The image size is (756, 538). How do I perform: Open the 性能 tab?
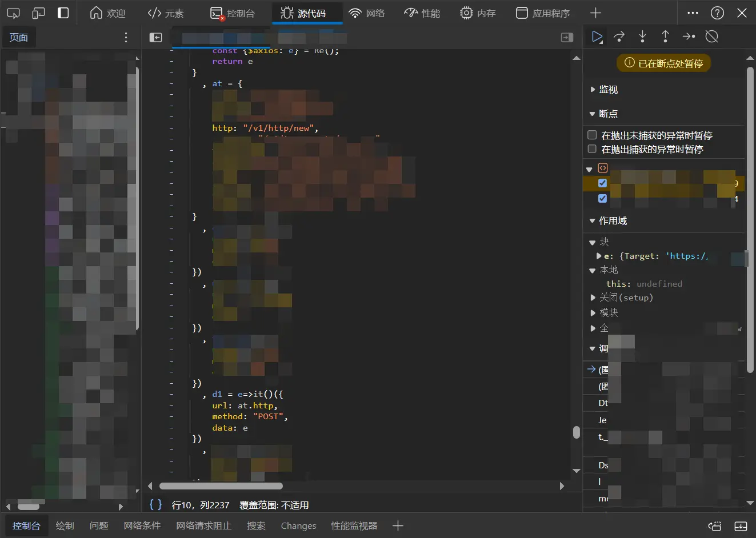[x=422, y=13]
